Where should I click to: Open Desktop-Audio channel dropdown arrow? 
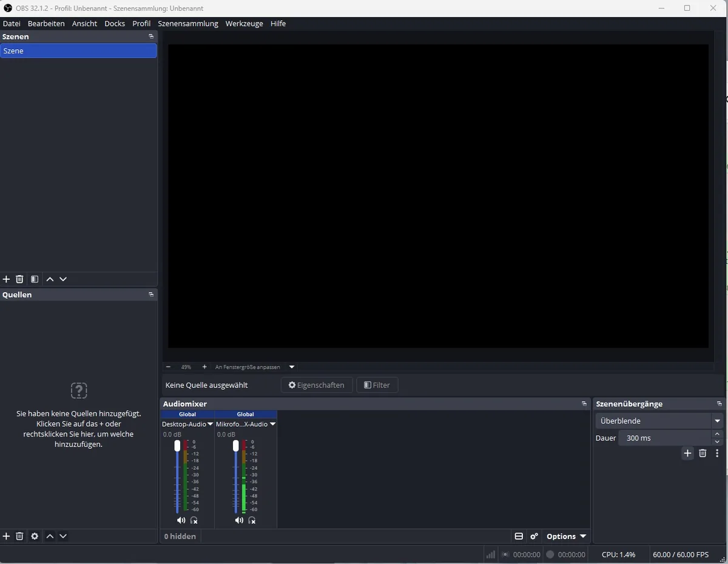click(211, 424)
